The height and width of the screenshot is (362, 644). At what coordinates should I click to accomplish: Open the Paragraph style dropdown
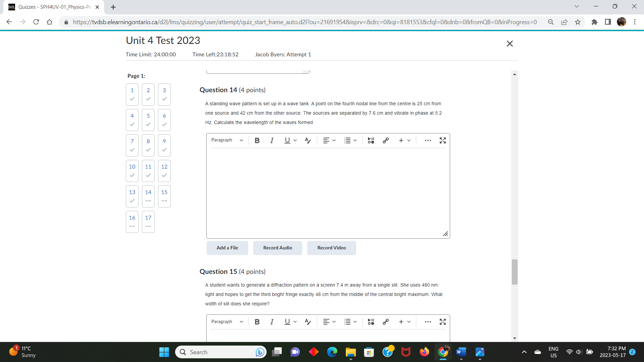pyautogui.click(x=227, y=140)
